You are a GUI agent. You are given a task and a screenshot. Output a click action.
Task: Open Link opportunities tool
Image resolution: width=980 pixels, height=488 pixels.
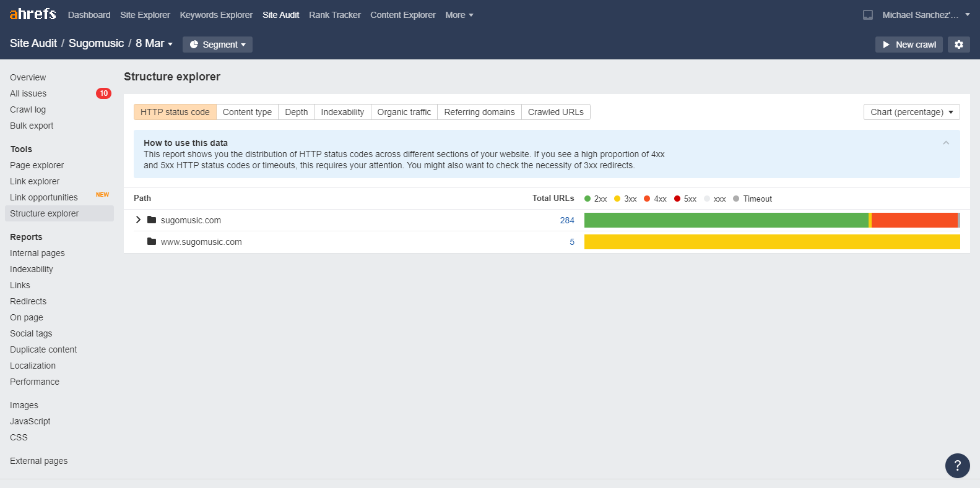tap(44, 197)
